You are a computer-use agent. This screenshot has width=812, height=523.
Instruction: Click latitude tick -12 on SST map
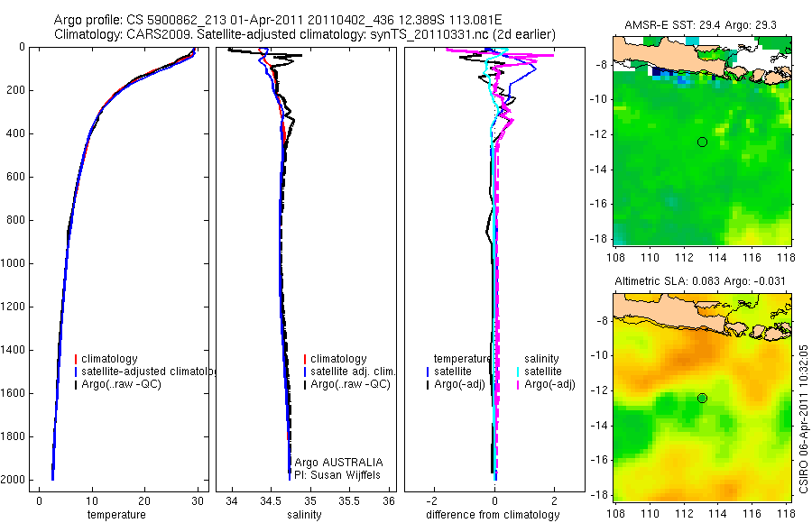599,134
